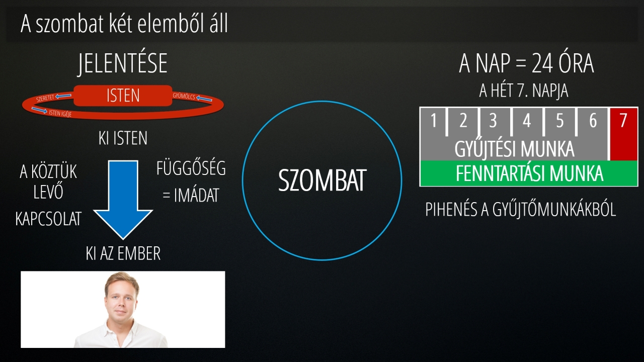Click day 5 in the week bar
Image resolution: width=644 pixels, height=362 pixels.
[x=560, y=121]
